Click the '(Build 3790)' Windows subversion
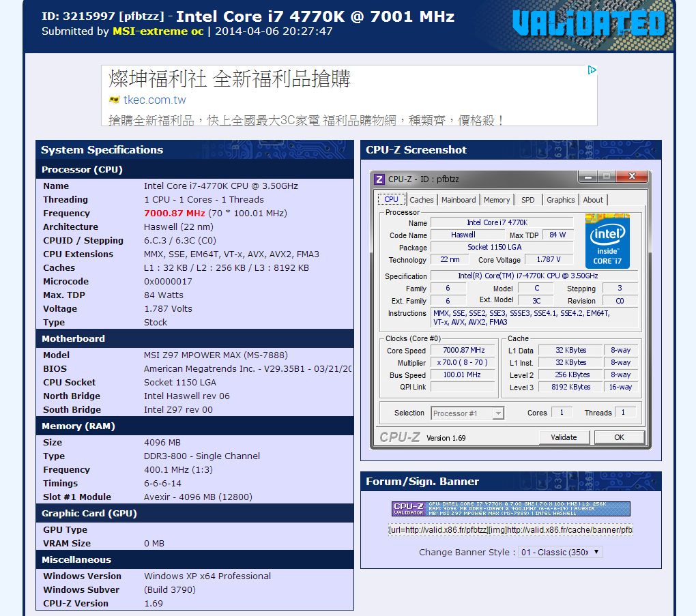The width and height of the screenshot is (696, 616). tap(169, 590)
